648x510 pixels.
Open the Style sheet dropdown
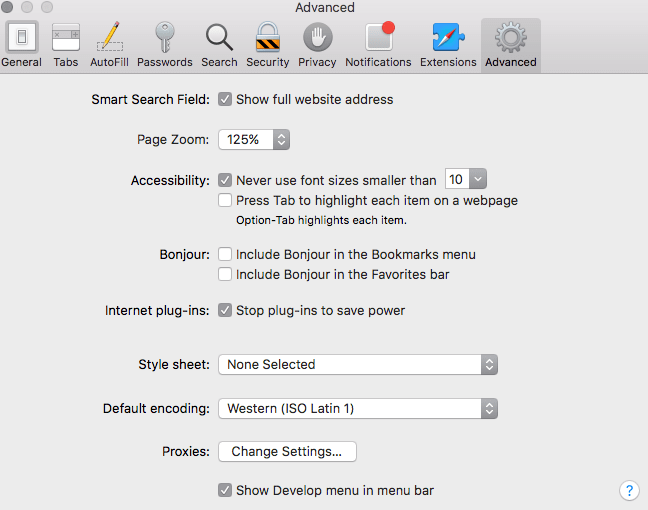pyautogui.click(x=357, y=364)
